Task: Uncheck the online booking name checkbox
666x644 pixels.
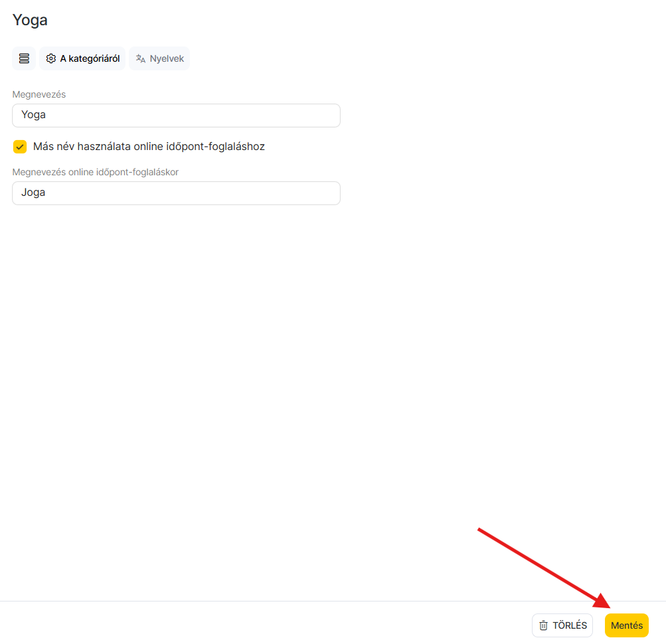Action: pos(20,147)
